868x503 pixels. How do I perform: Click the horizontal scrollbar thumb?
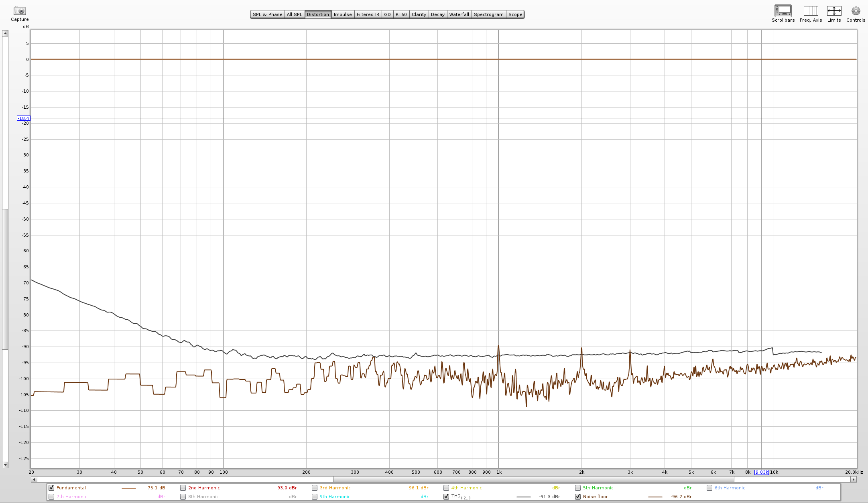click(x=534, y=479)
